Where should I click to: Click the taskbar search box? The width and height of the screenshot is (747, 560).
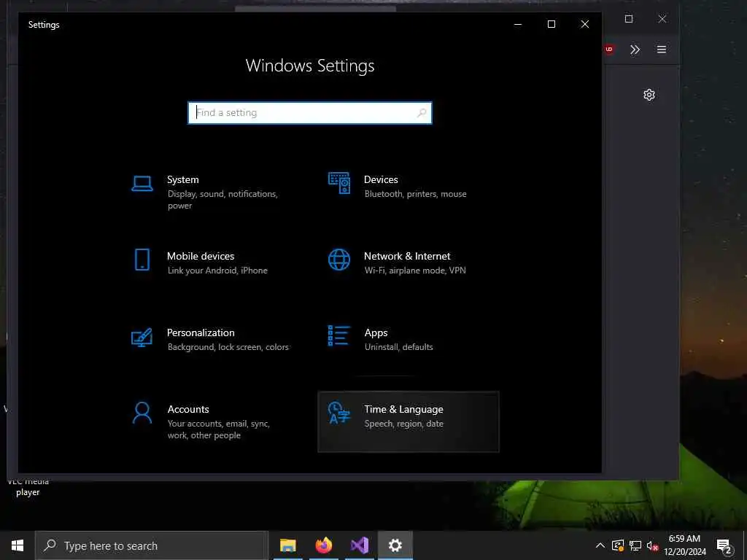(x=152, y=545)
